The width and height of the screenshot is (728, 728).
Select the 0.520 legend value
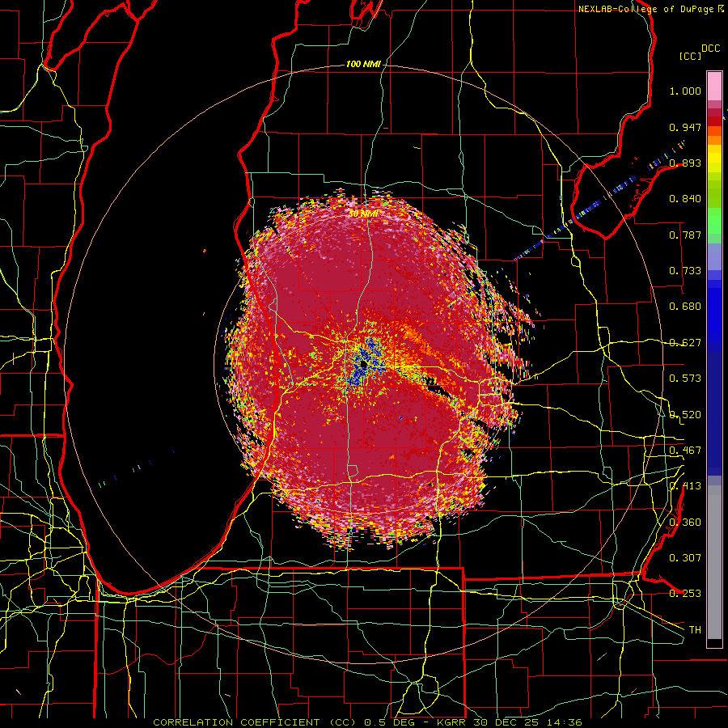685,415
